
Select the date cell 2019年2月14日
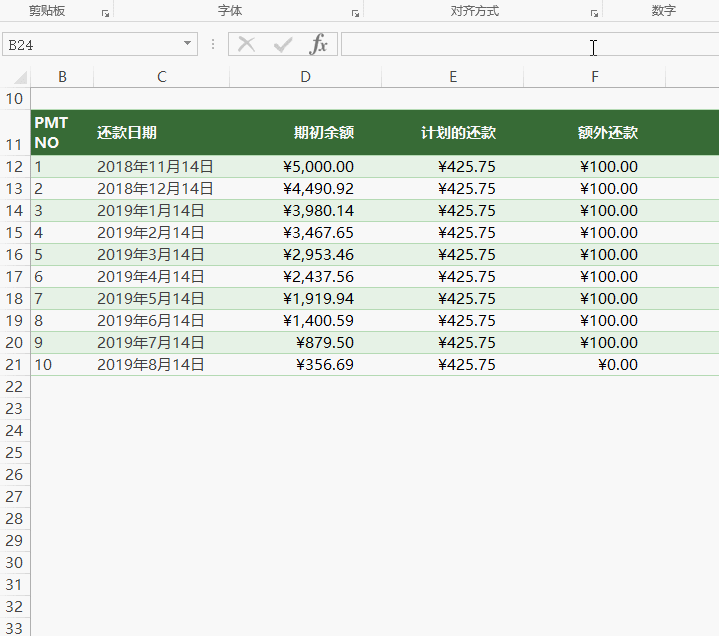click(161, 232)
